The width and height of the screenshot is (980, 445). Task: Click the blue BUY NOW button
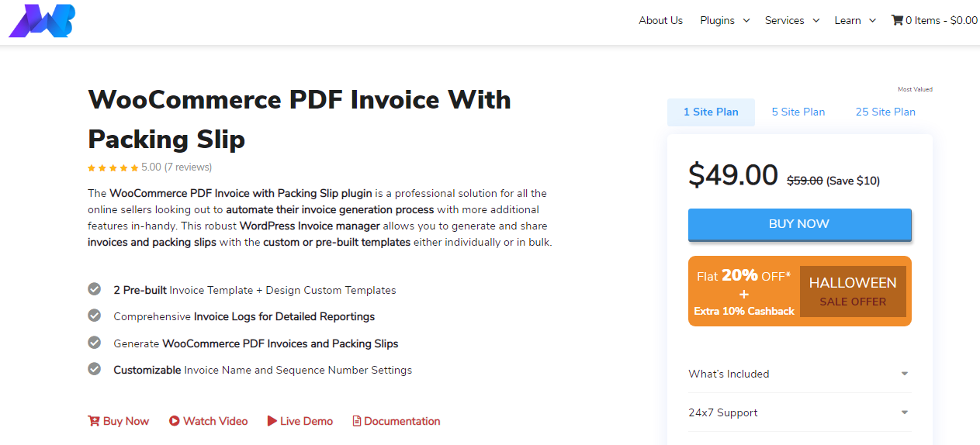click(x=800, y=224)
